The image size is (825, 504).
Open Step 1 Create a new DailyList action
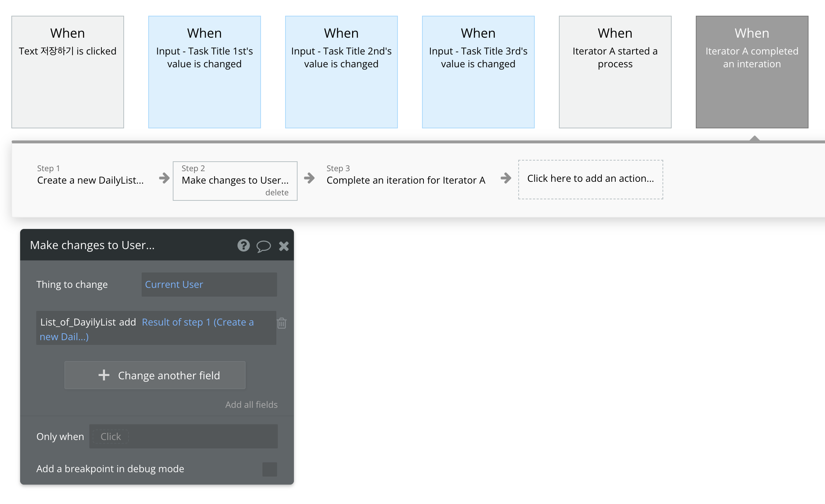point(90,180)
